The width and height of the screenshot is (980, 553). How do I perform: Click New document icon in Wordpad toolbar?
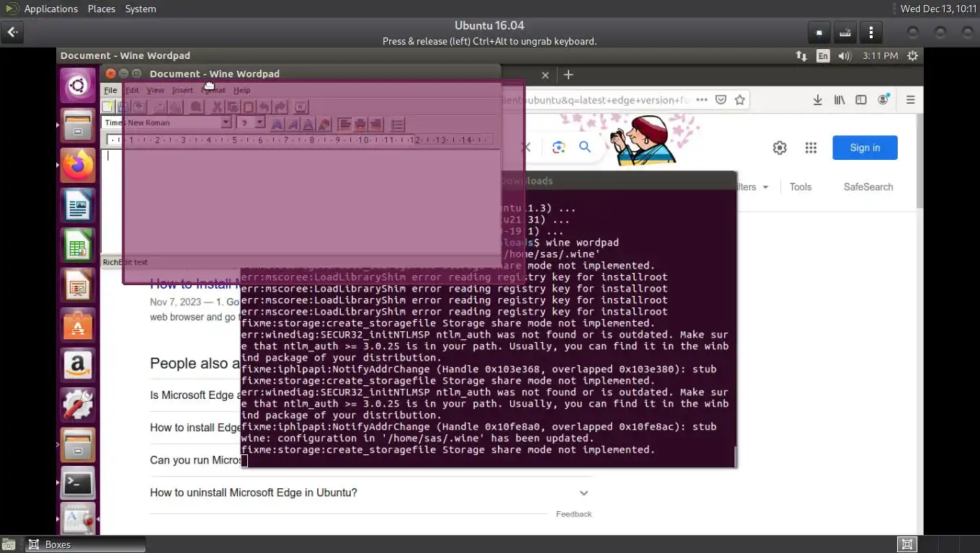108,107
